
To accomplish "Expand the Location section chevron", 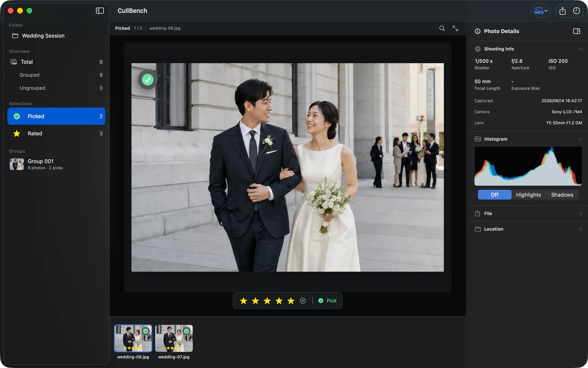I will [581, 229].
